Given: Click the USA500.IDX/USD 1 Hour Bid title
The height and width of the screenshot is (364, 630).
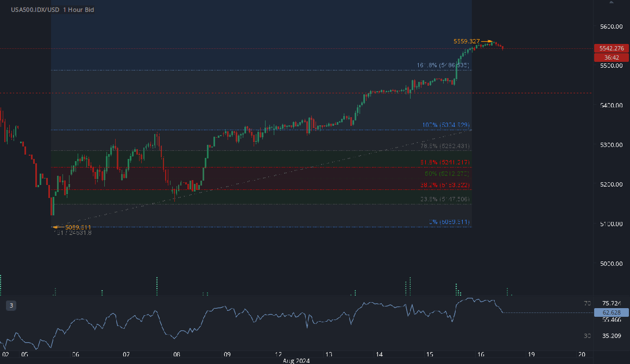Looking at the screenshot, I should (53, 10).
